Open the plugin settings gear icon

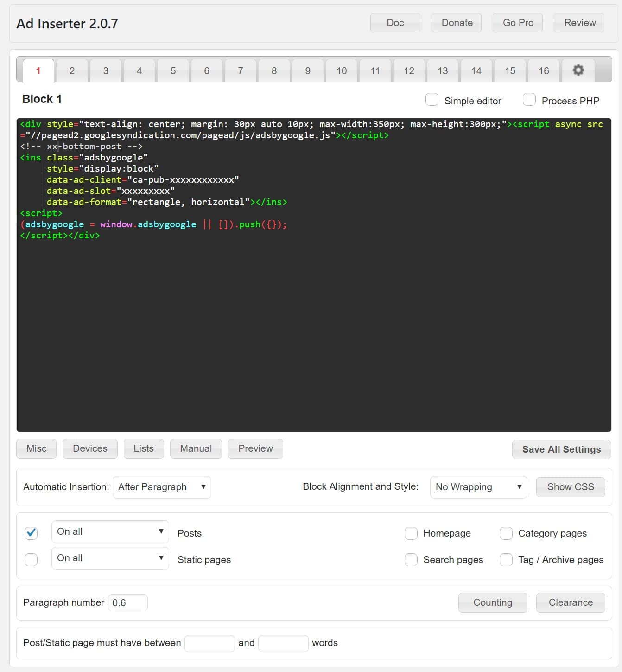tap(578, 70)
